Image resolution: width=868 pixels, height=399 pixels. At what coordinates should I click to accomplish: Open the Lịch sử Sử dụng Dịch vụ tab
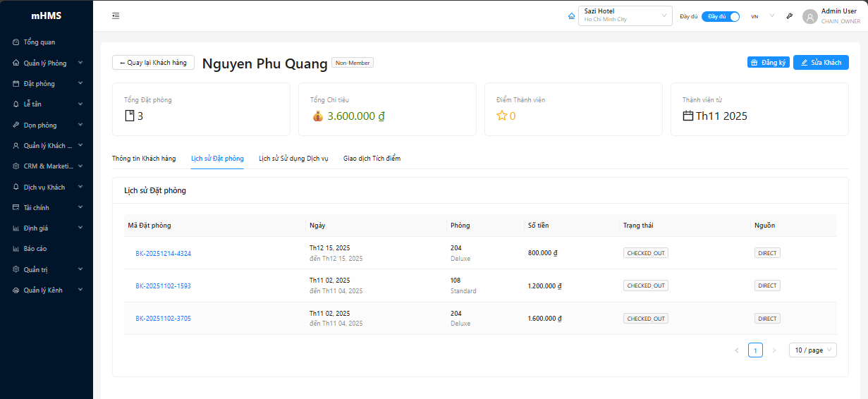(x=293, y=159)
